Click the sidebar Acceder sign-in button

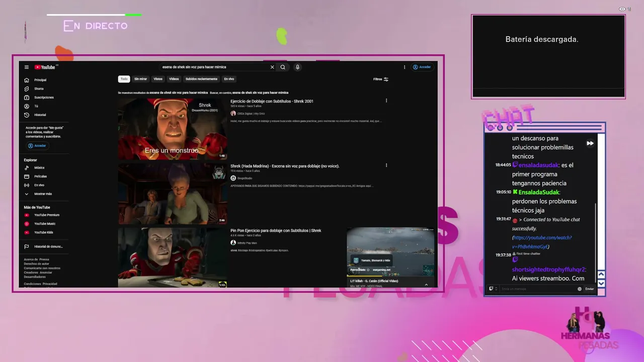37,146
